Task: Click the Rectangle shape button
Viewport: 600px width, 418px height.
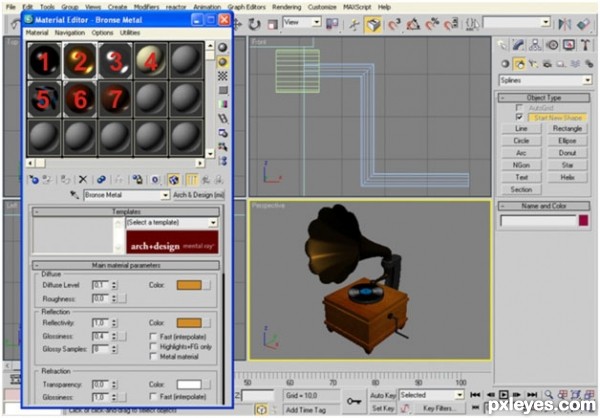Action: pyautogui.click(x=567, y=129)
